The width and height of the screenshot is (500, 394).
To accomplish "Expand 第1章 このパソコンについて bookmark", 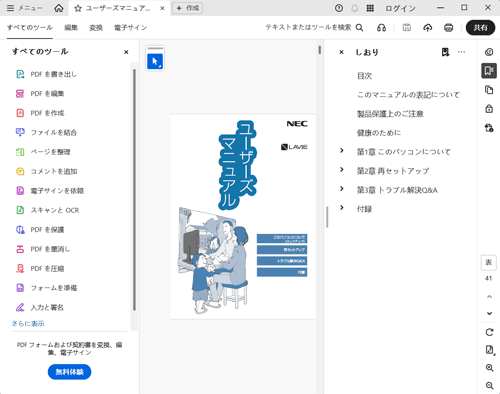I will 342,151.
